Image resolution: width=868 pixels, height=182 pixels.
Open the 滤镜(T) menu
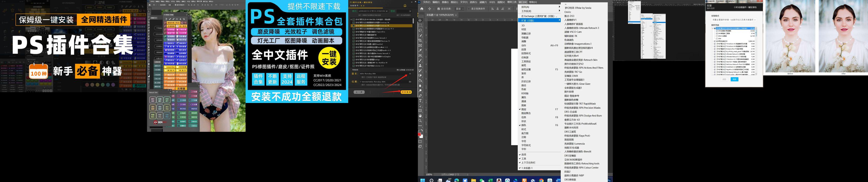[x=483, y=2]
